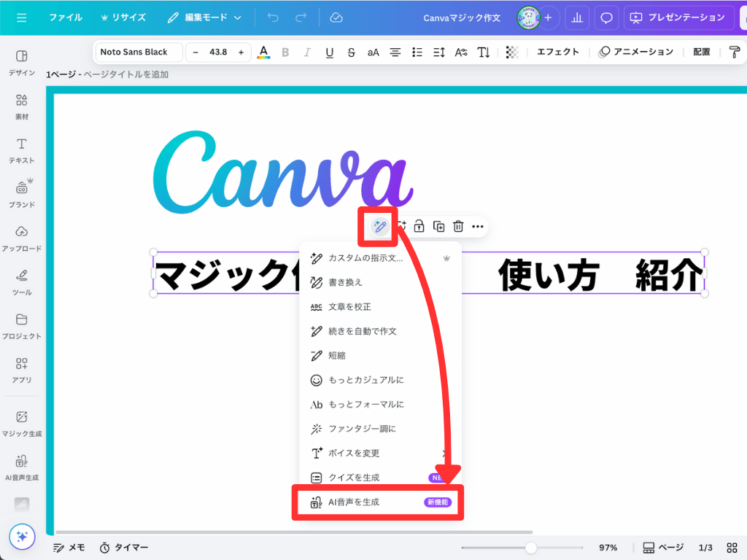This screenshot has height=560, width=747.
Task: Choose カスタムの指示文 from the menu
Action: coord(380,258)
